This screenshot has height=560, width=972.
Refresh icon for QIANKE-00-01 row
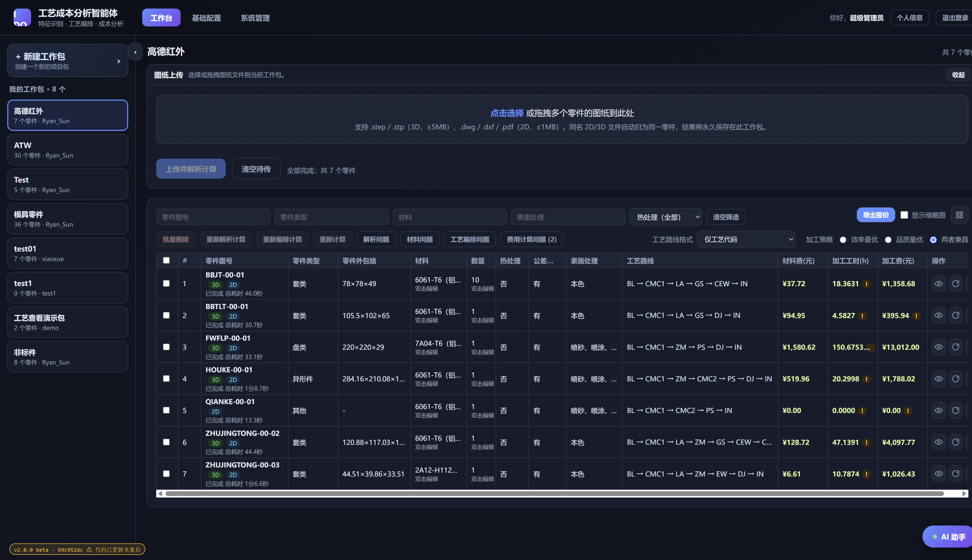[955, 410]
